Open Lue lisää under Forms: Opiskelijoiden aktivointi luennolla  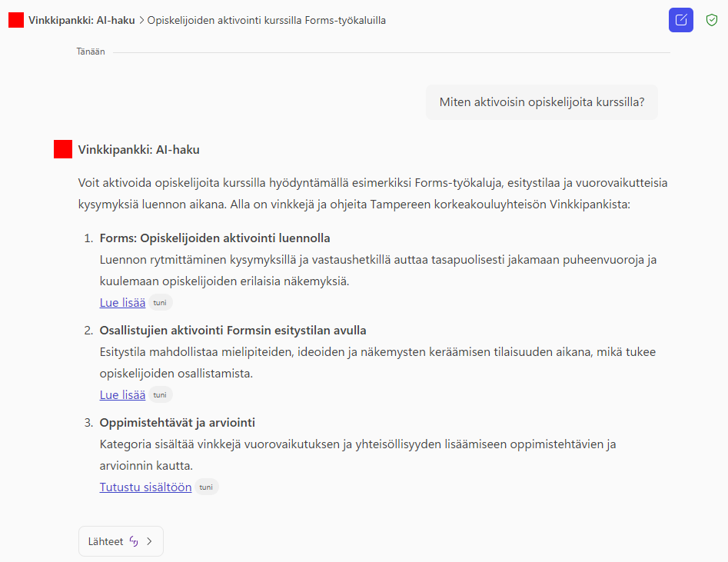click(x=122, y=303)
